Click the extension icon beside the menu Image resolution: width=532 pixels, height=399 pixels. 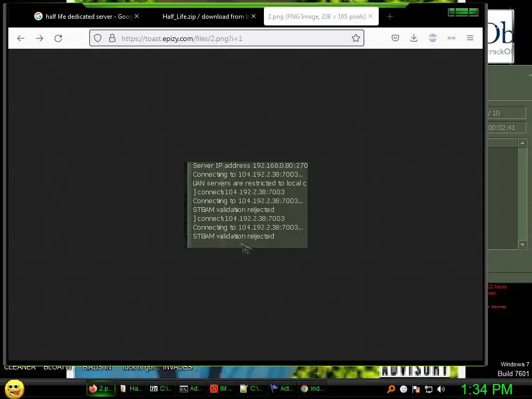tap(451, 38)
